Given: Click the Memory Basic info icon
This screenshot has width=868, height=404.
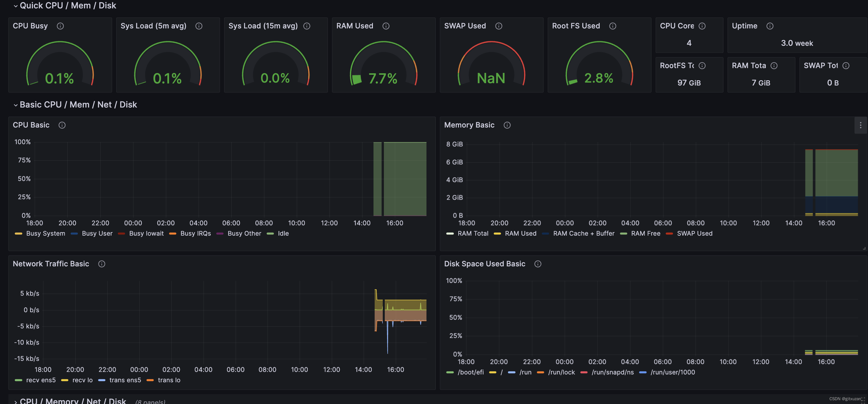Looking at the screenshot, I should (507, 125).
